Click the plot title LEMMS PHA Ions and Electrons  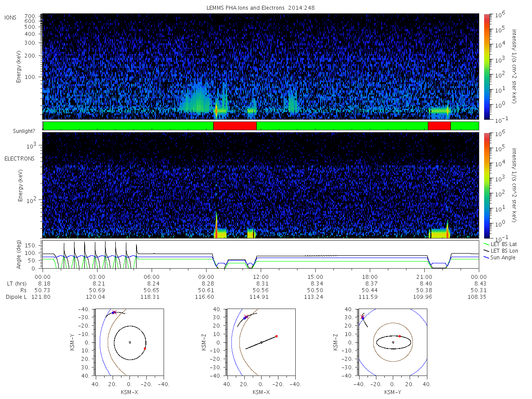[246, 8]
